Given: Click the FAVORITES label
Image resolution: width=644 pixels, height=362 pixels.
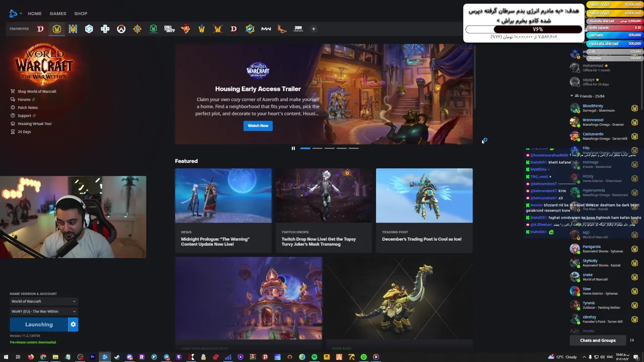Looking at the screenshot, I should (x=19, y=29).
